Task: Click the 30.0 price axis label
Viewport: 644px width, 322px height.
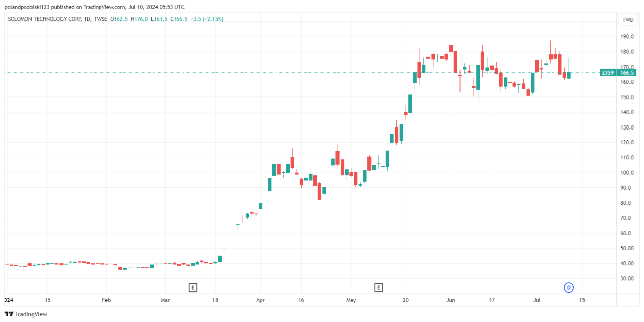Action: (x=626, y=279)
